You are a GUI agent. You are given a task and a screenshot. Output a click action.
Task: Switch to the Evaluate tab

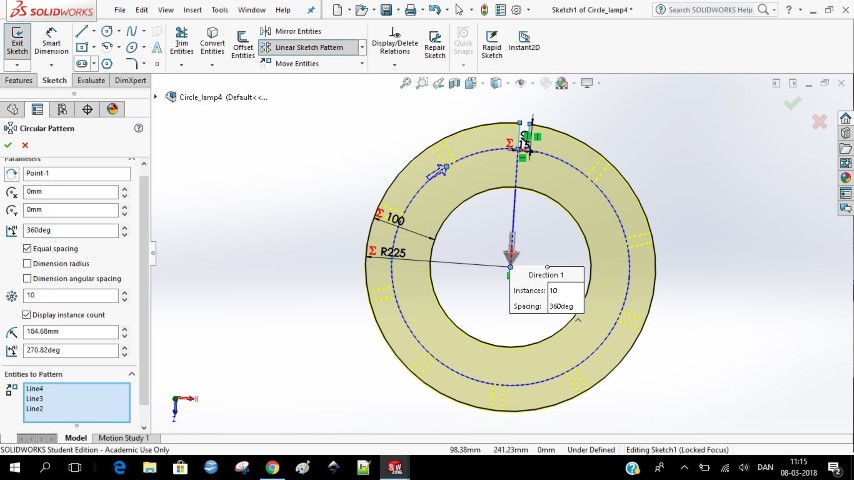(90, 80)
